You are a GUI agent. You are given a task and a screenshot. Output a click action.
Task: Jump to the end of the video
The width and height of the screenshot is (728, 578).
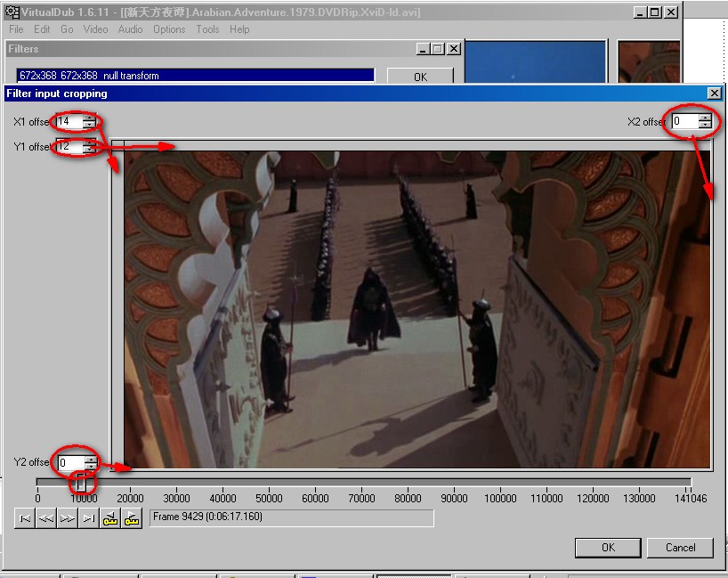click(x=89, y=518)
